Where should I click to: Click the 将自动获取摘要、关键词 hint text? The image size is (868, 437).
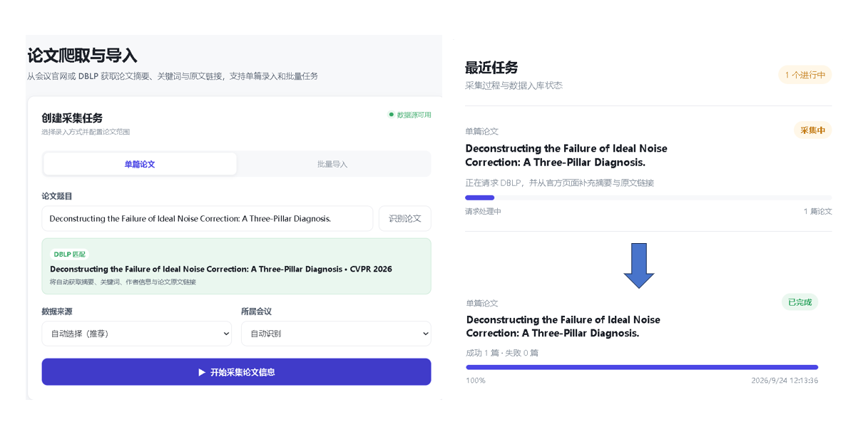pyautogui.click(x=123, y=282)
